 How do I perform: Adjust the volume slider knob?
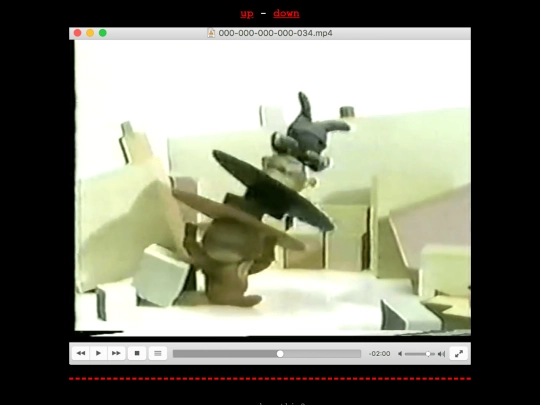pos(428,354)
